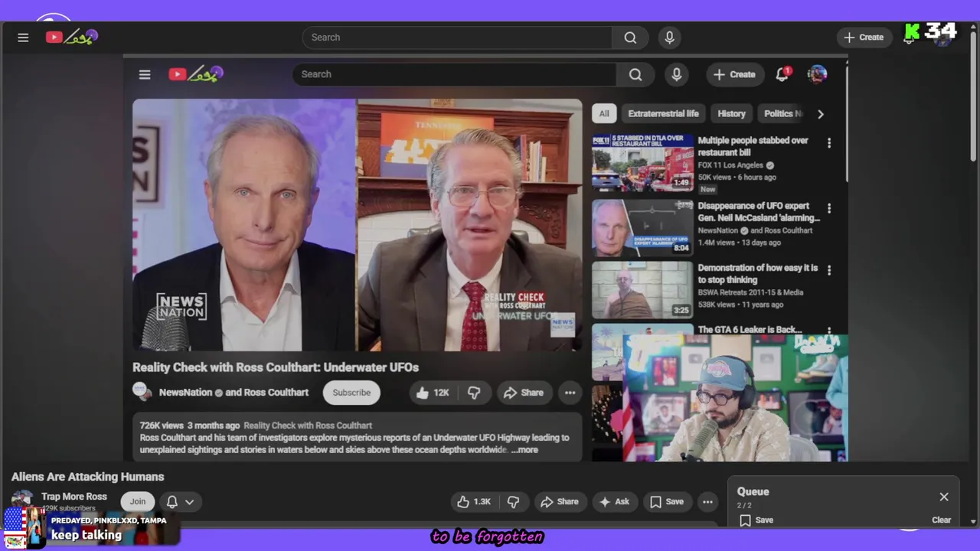The height and width of the screenshot is (551, 980).
Task: Click the inner page vertical scrollbar
Action: 846,122
